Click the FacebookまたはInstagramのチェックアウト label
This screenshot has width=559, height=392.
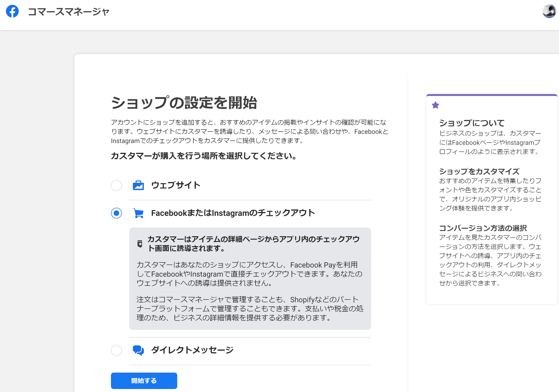[233, 213]
